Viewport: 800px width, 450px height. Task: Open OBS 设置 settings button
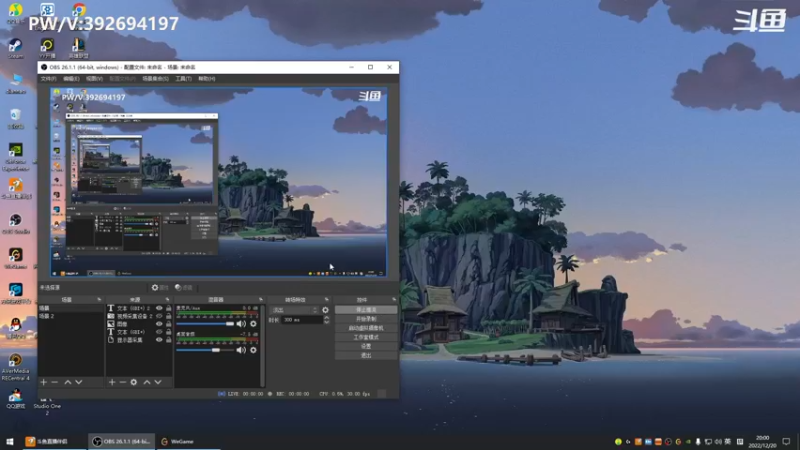(x=366, y=346)
